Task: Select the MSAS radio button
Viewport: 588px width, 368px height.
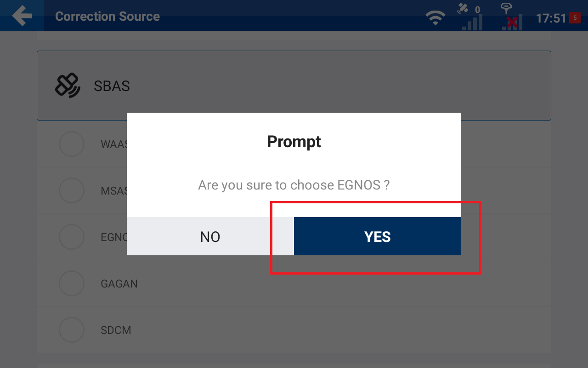Action: pyautogui.click(x=72, y=190)
